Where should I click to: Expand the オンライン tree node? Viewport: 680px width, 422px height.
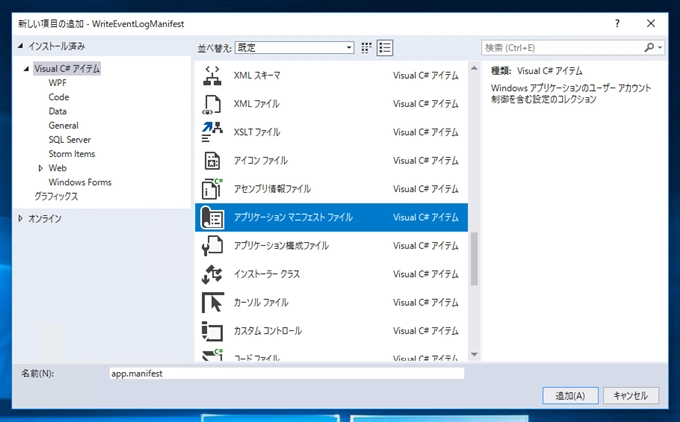[20, 219]
